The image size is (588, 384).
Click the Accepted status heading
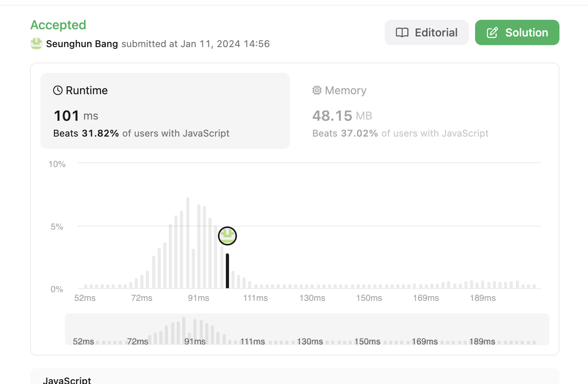point(58,25)
